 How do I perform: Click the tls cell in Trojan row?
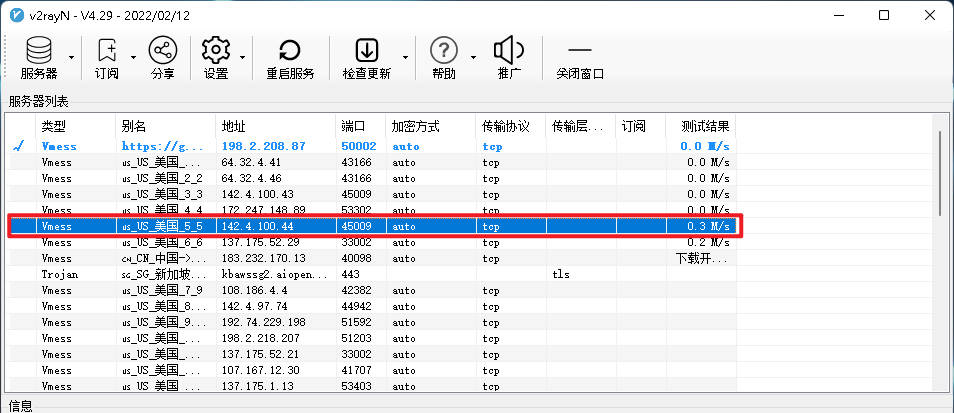point(560,274)
